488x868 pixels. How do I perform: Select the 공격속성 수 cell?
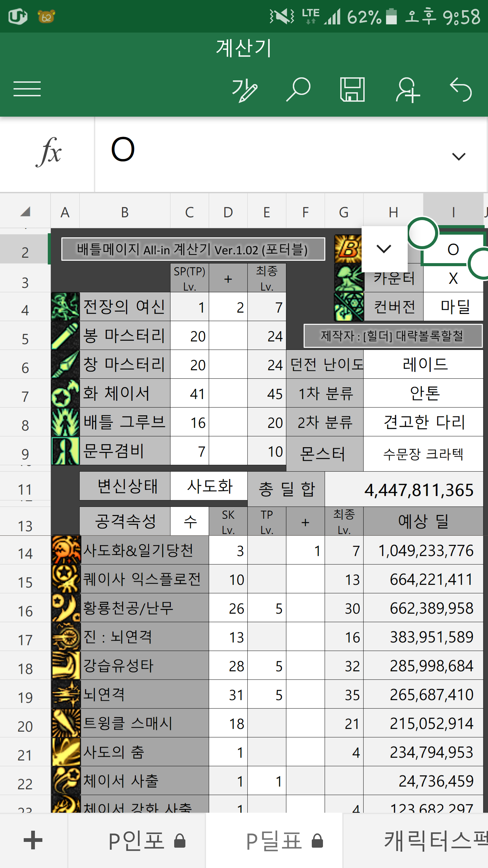190,521
